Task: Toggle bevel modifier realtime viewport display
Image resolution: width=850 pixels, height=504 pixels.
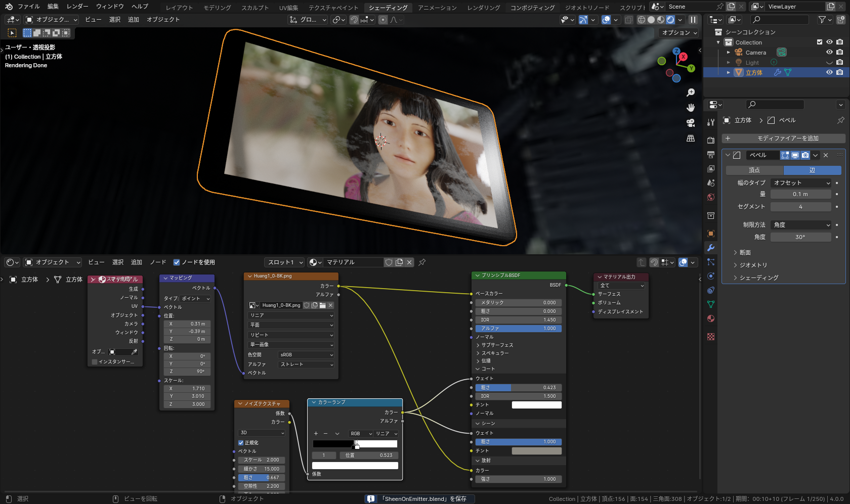Action: pyautogui.click(x=795, y=155)
